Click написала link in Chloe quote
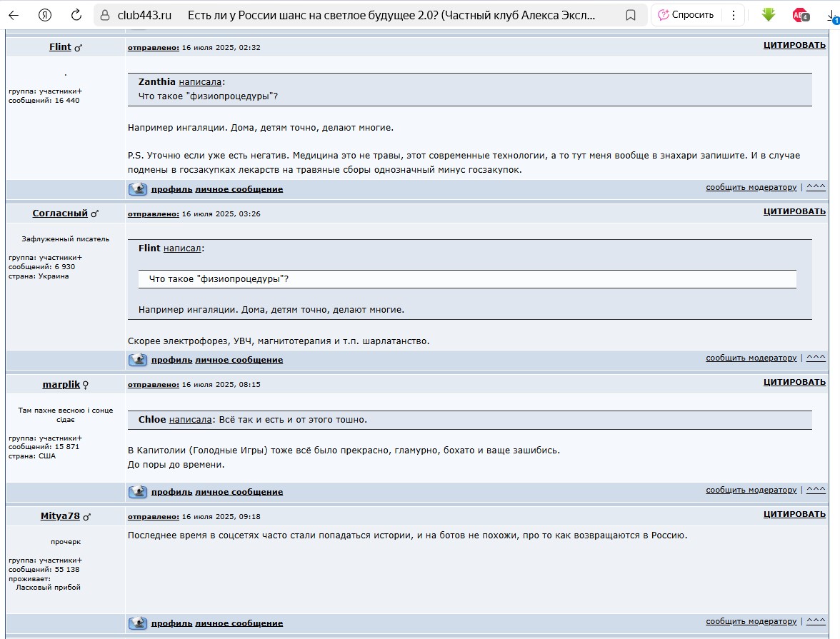 190,420
